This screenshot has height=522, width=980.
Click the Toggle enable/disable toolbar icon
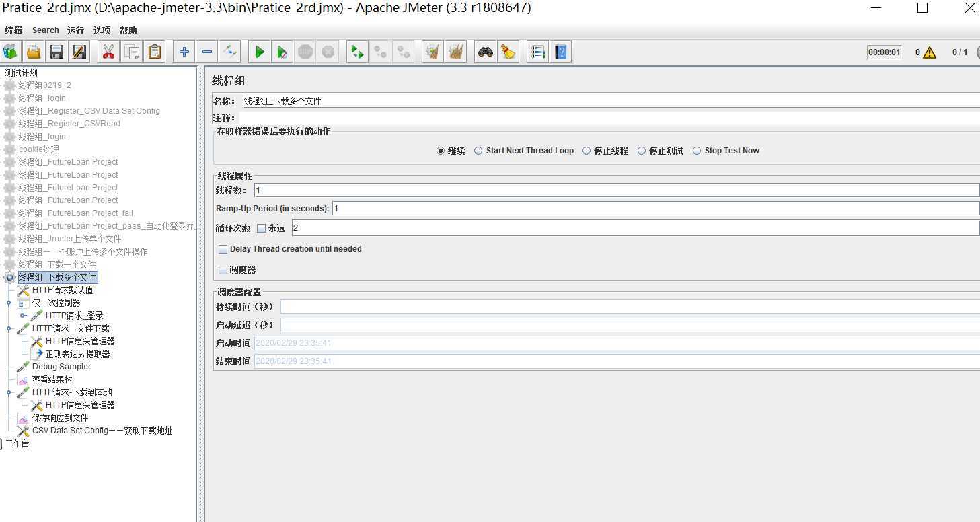pyautogui.click(x=230, y=52)
